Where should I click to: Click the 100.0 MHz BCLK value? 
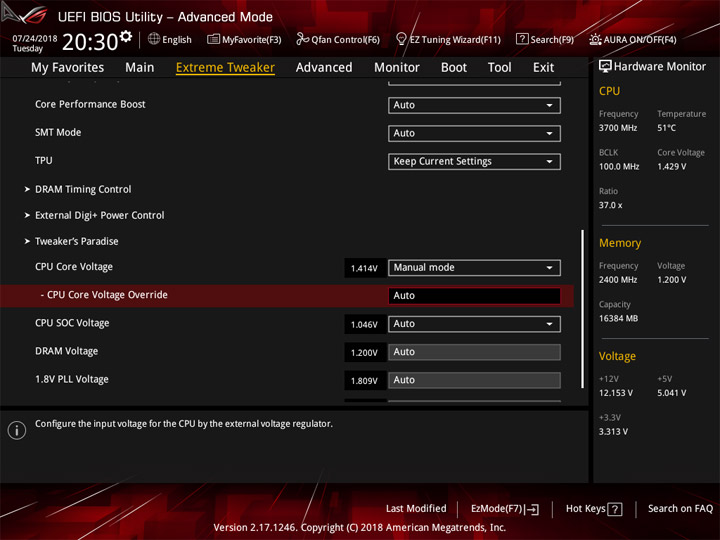[x=619, y=166]
